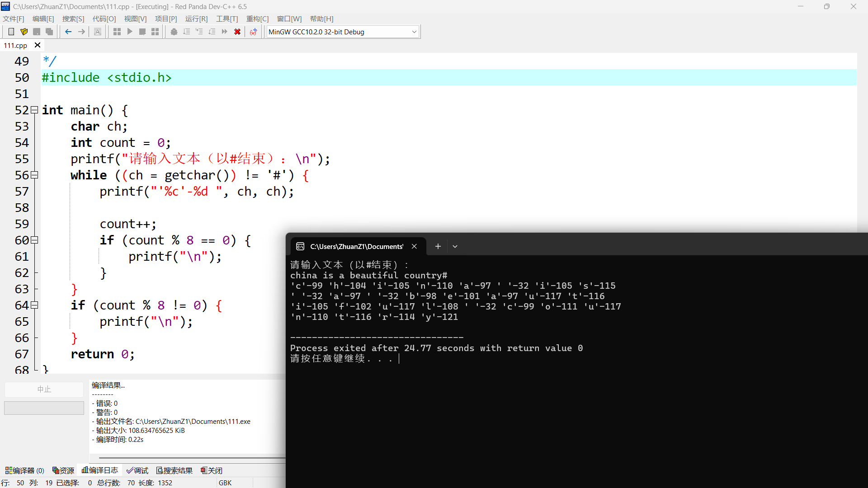Click the Open File folder icon
The image size is (868, 488).
(24, 32)
